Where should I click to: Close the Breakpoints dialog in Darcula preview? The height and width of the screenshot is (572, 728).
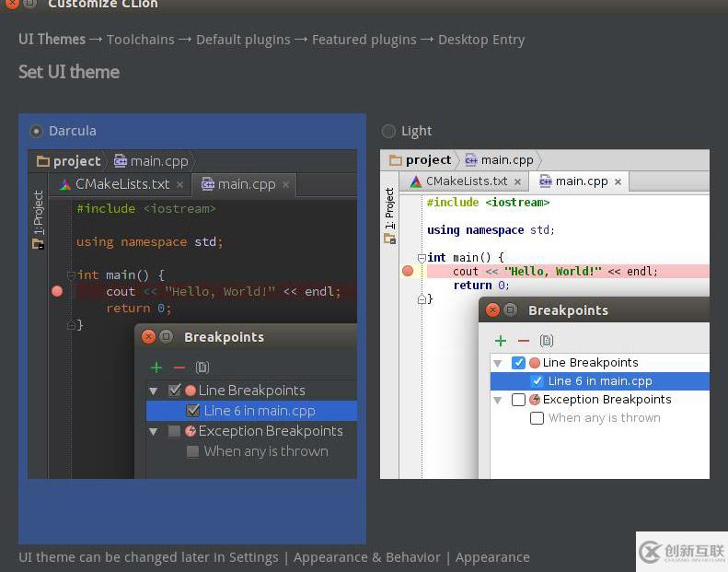tap(148, 336)
